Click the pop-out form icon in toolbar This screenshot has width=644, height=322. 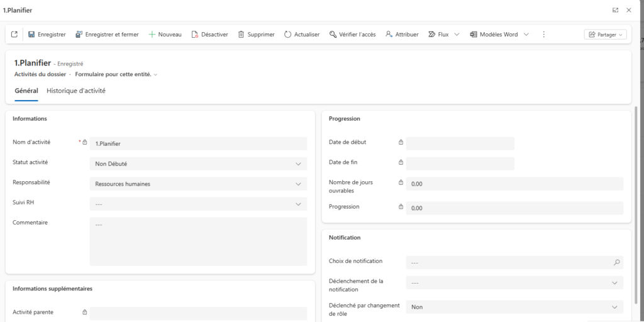tap(14, 35)
